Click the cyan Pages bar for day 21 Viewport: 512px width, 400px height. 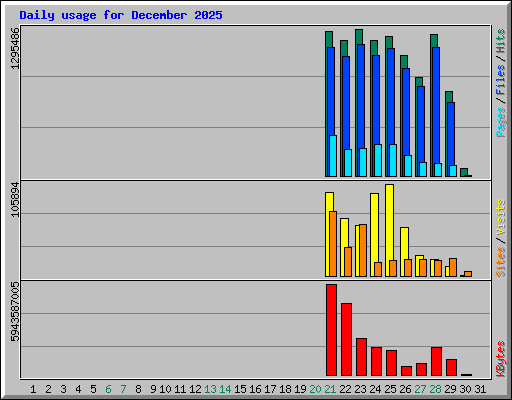pyautogui.click(x=333, y=156)
